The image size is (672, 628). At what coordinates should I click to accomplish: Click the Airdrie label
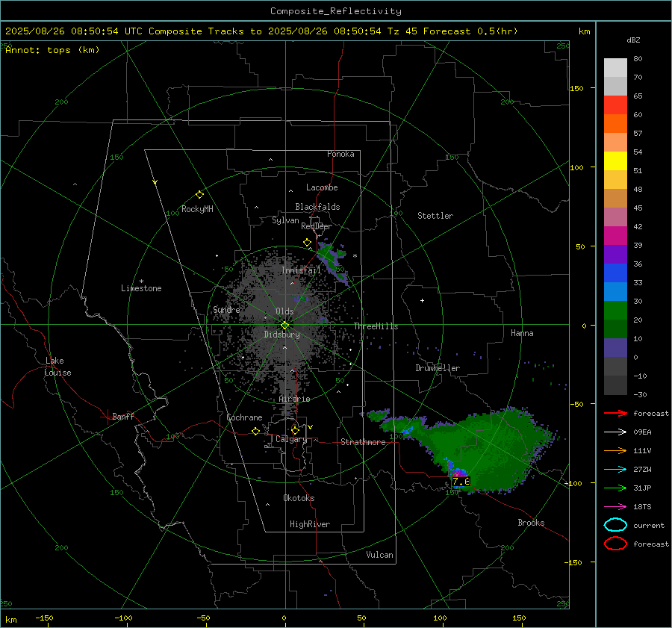[x=294, y=399]
